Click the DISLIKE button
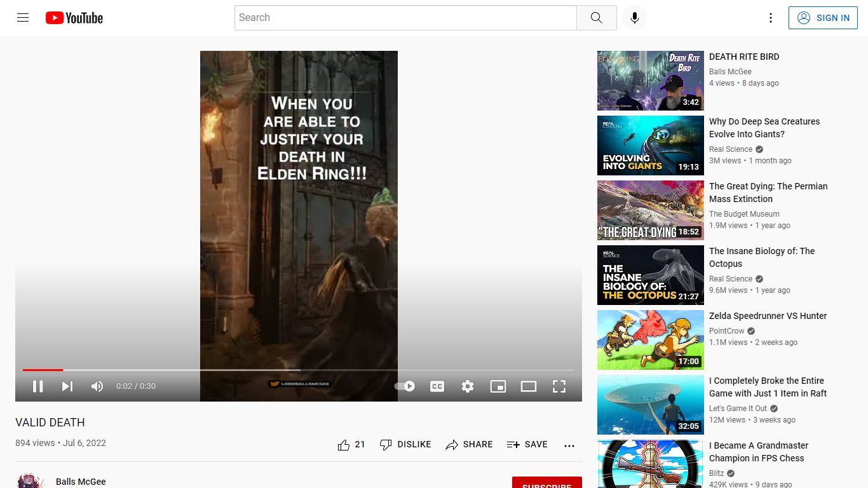The image size is (868, 488). [405, 445]
